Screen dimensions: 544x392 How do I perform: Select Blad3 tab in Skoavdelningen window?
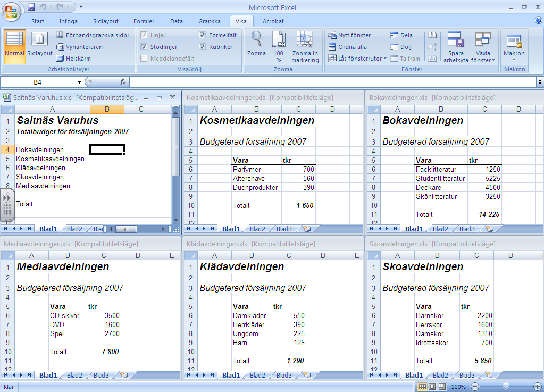(x=467, y=376)
